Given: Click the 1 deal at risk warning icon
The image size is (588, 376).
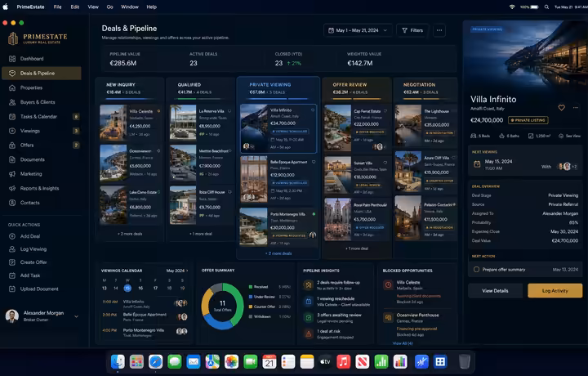Looking at the screenshot, I should click(x=308, y=333).
